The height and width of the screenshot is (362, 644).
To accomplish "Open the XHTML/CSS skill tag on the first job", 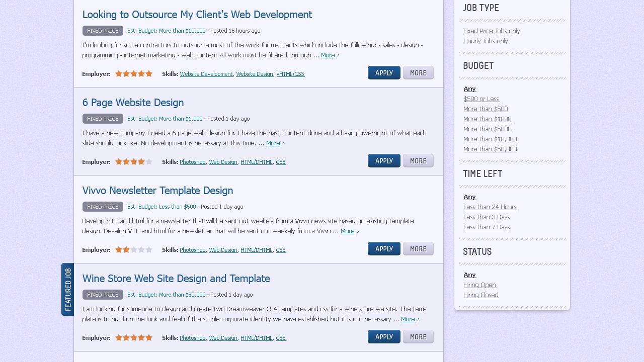I will pyautogui.click(x=290, y=73).
